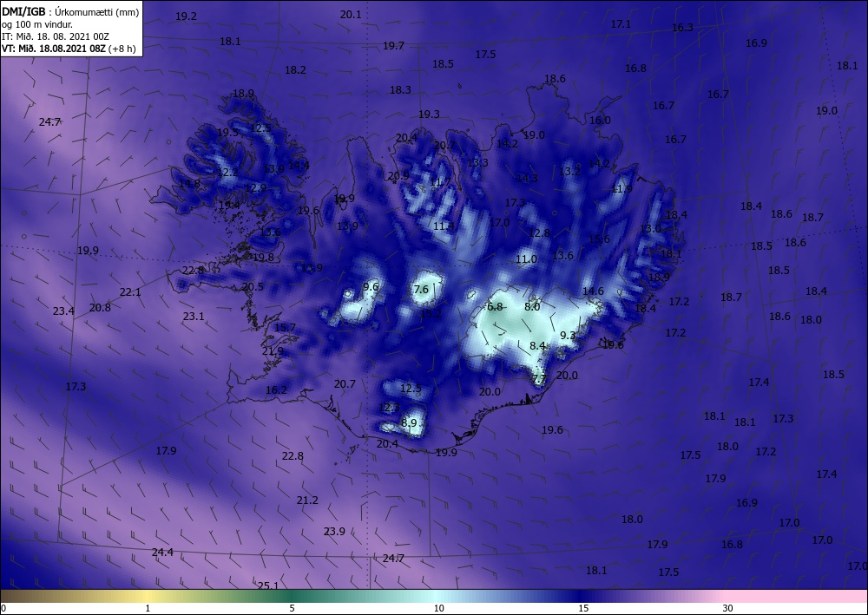
Task: Click the map value 15.2
Action: [x=431, y=314]
